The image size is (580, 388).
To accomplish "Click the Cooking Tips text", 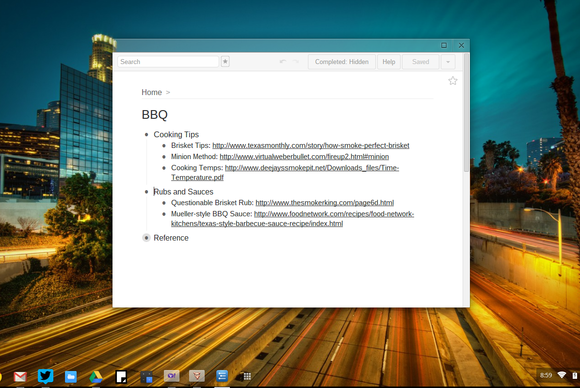I will (176, 135).
